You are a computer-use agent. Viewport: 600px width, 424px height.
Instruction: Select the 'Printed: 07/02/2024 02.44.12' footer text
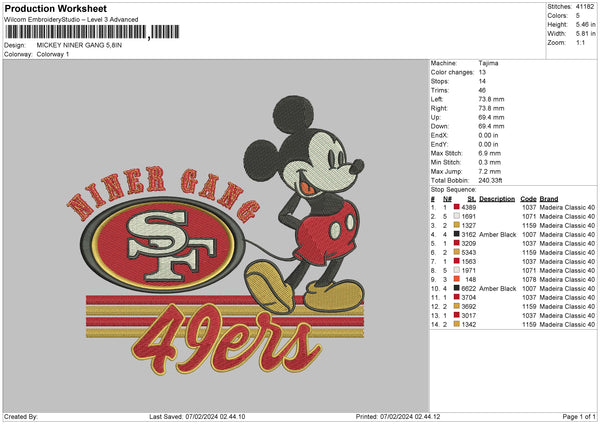(x=398, y=416)
